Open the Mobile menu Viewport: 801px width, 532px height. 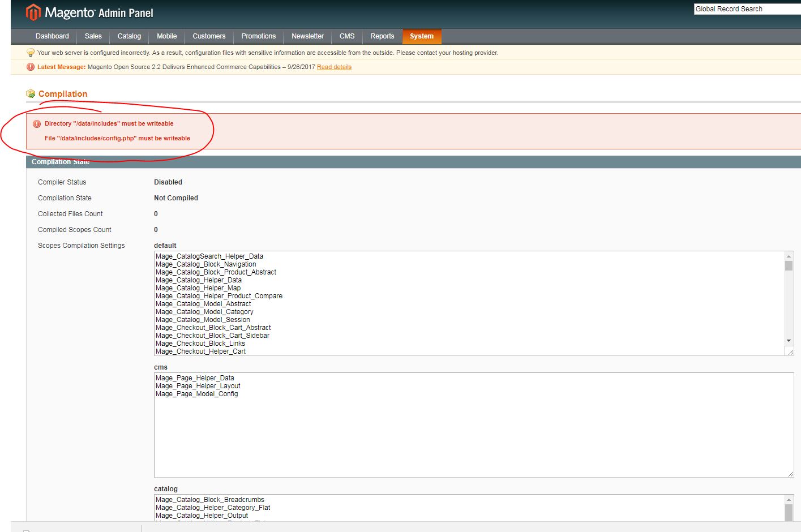(x=167, y=36)
